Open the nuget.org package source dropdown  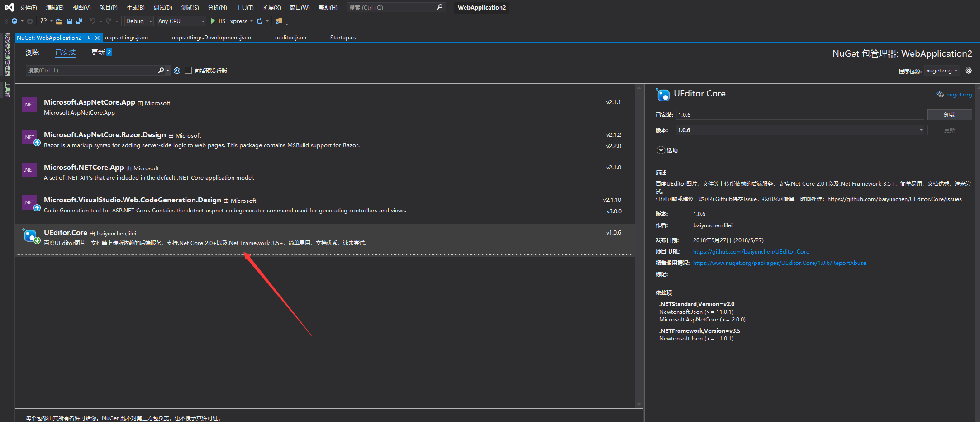coord(942,71)
